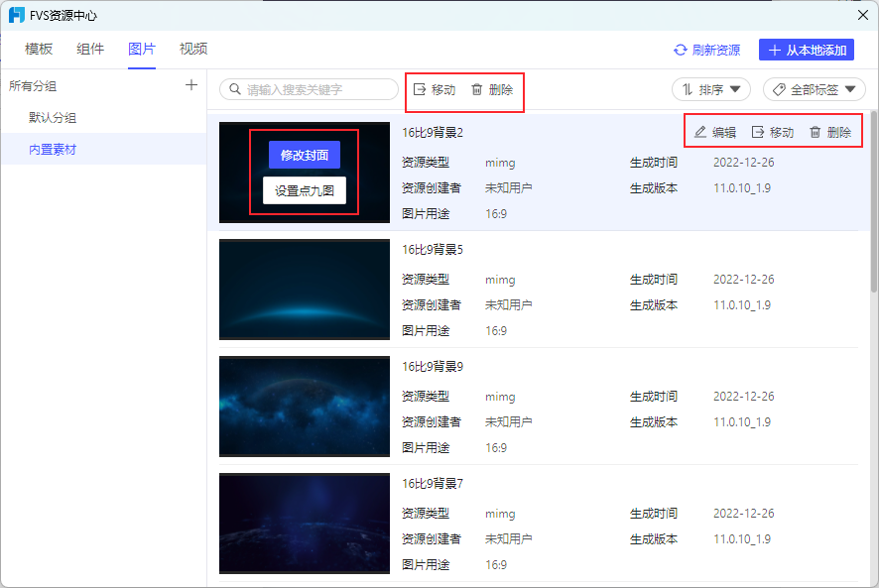Click the title 16比9背景7
This screenshot has height=588, width=879.
pos(433,483)
